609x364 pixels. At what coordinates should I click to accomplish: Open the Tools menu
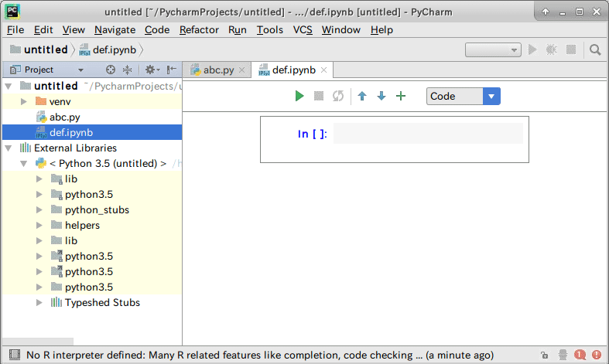point(269,30)
